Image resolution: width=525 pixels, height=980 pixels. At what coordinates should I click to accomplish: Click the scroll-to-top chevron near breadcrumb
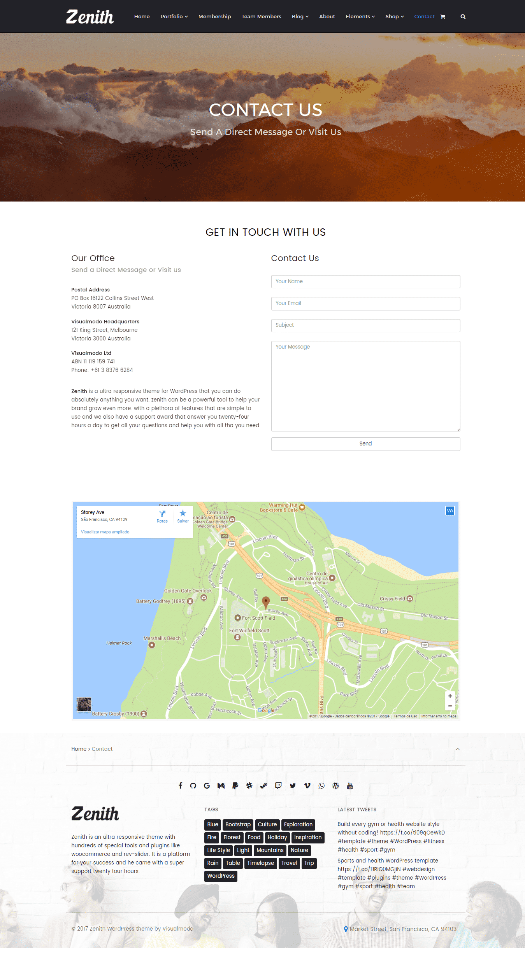(458, 749)
